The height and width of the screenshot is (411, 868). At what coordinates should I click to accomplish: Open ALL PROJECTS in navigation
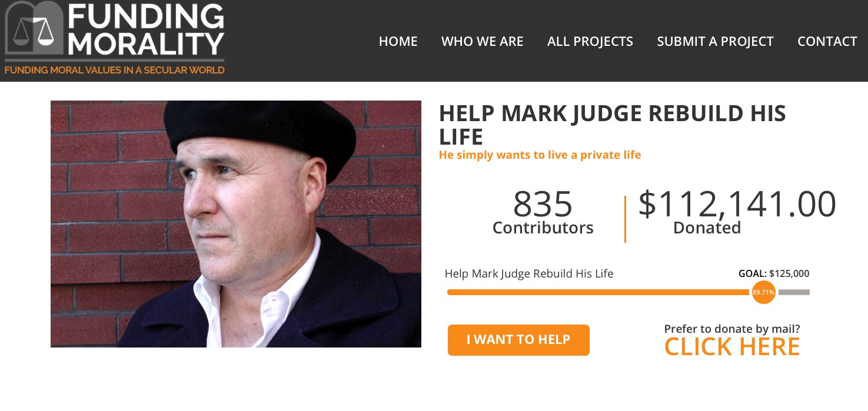pyautogui.click(x=590, y=41)
